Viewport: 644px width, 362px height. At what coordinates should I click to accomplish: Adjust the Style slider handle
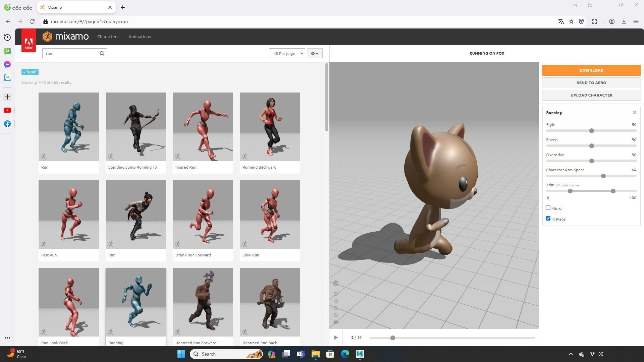pos(592,131)
